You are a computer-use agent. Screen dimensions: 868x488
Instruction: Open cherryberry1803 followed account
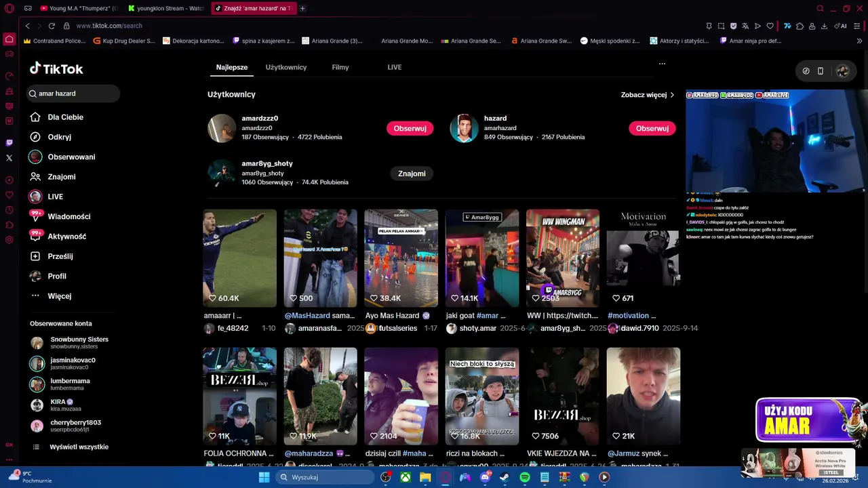[x=66, y=426]
